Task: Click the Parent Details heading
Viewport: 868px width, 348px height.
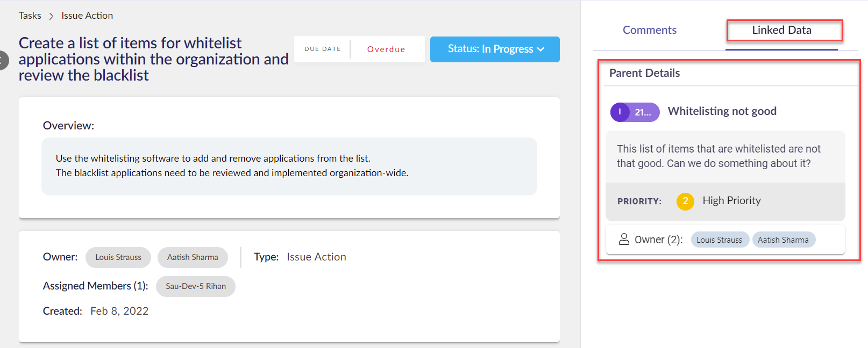Action: click(x=644, y=73)
